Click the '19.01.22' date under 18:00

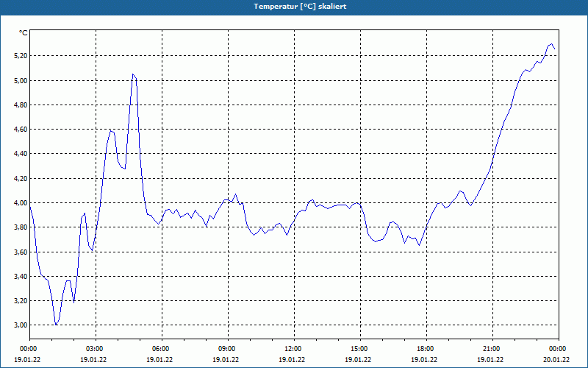tap(424, 359)
